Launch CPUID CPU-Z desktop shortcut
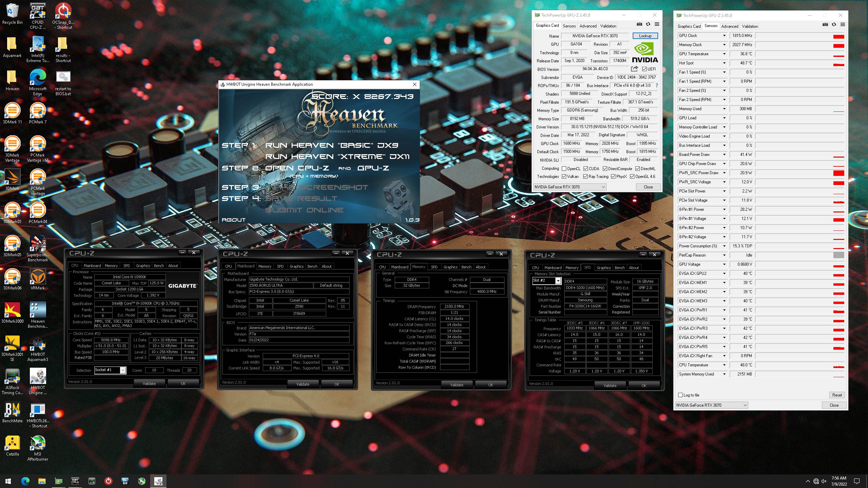Screen dimensions: 868x488 (38, 16)
